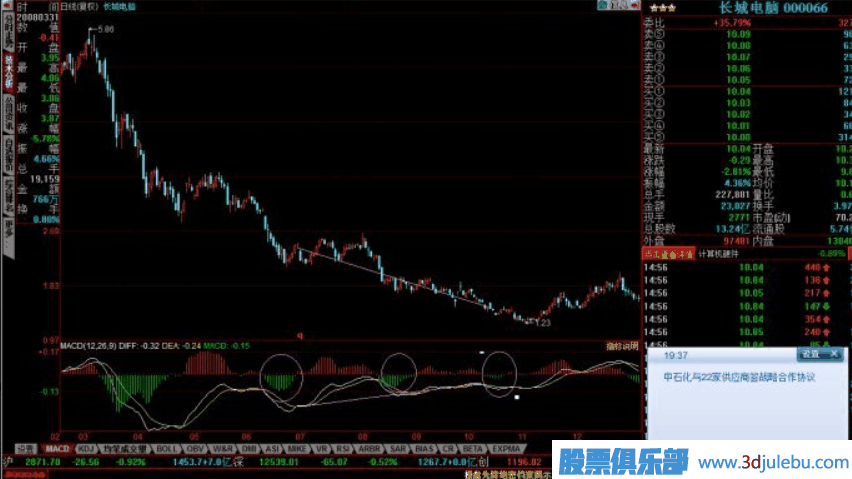
Task: Select the CR indicator tab
Action: coord(448,449)
